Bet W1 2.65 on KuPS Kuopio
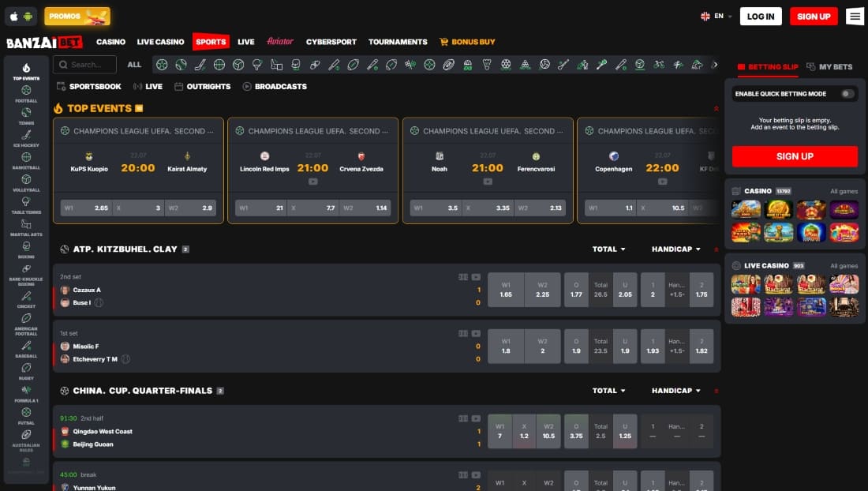 (x=86, y=208)
